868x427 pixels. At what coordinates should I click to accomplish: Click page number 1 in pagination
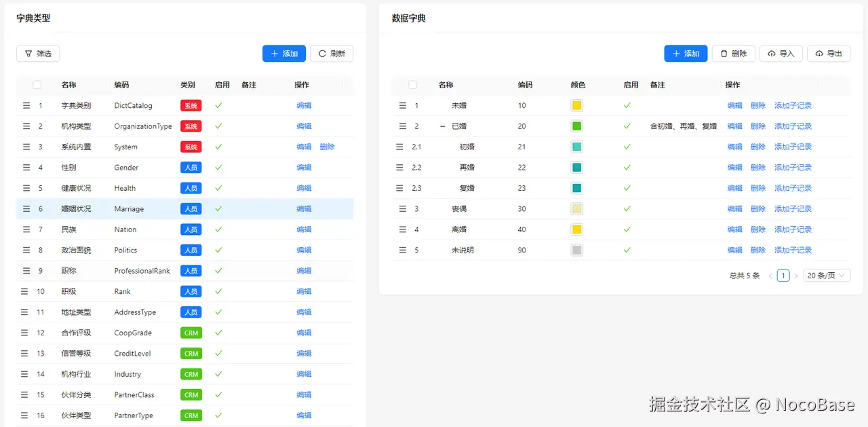783,276
